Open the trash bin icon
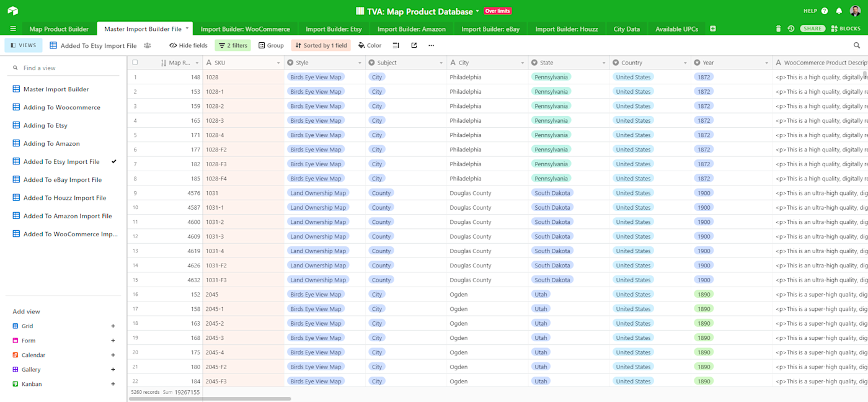The width and height of the screenshot is (868, 402). click(x=779, y=29)
